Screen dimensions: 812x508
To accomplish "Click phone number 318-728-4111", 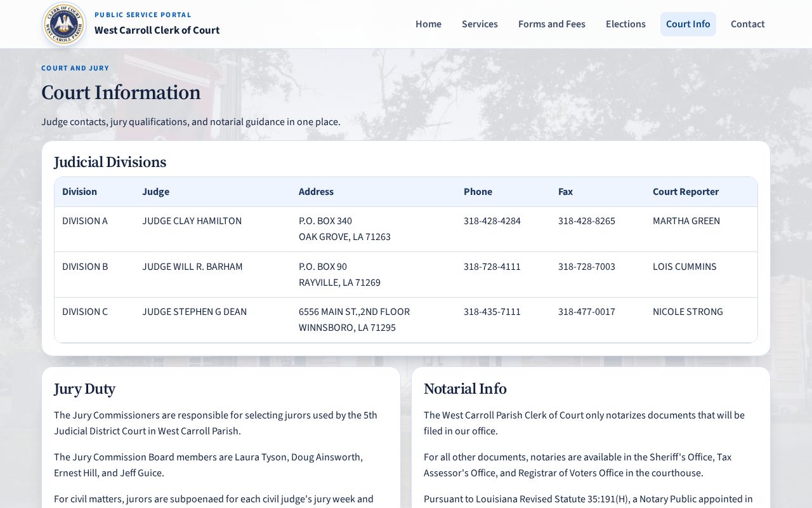I will pyautogui.click(x=492, y=267).
